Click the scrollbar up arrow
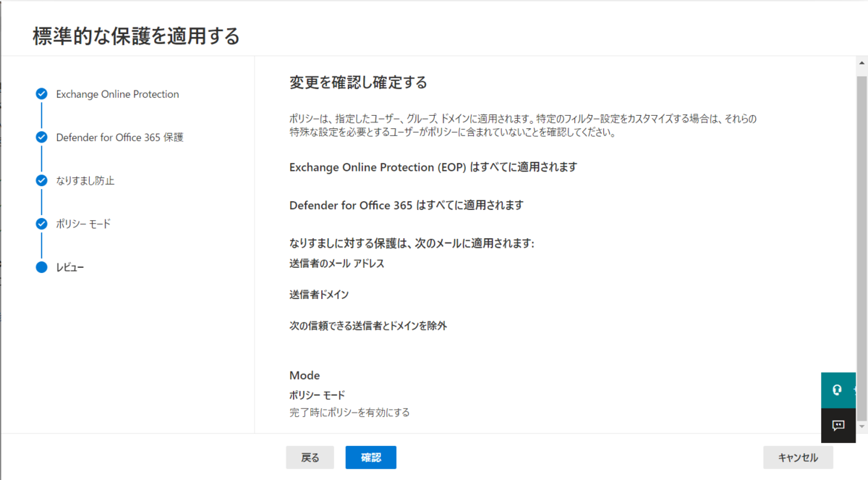868x480 pixels. point(861,64)
